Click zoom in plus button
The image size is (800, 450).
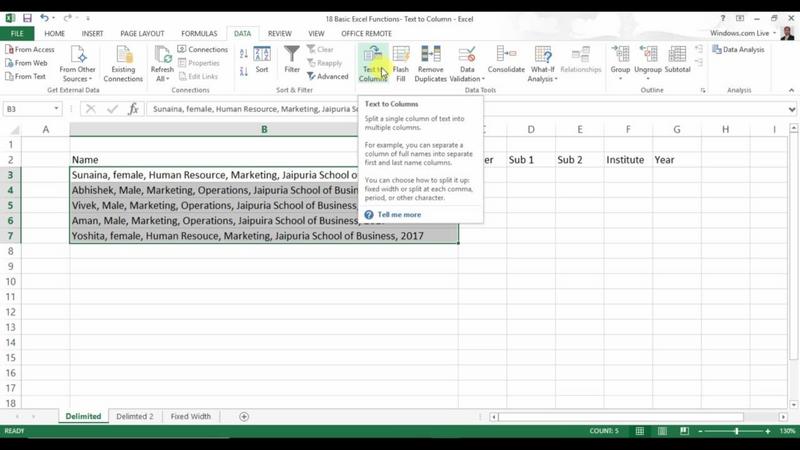(767, 432)
